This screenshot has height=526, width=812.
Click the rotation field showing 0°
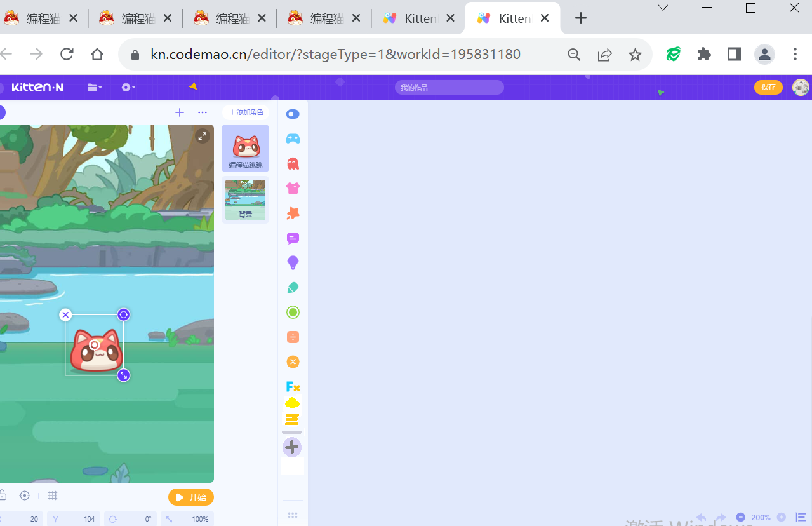point(131,519)
